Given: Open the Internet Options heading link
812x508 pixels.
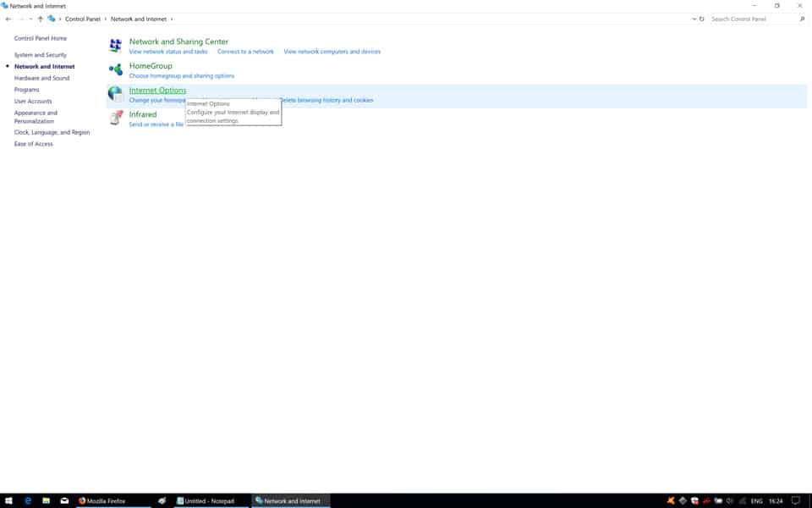Looking at the screenshot, I should click(x=157, y=91).
